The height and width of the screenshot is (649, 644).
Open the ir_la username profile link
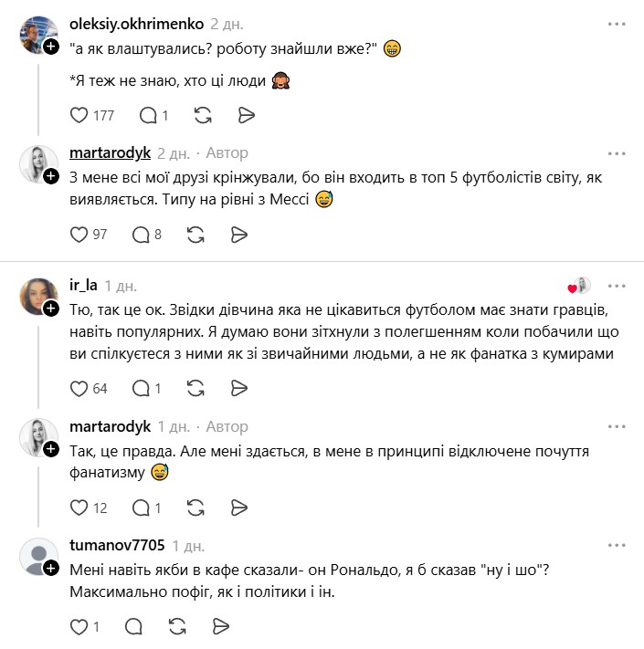(83, 285)
